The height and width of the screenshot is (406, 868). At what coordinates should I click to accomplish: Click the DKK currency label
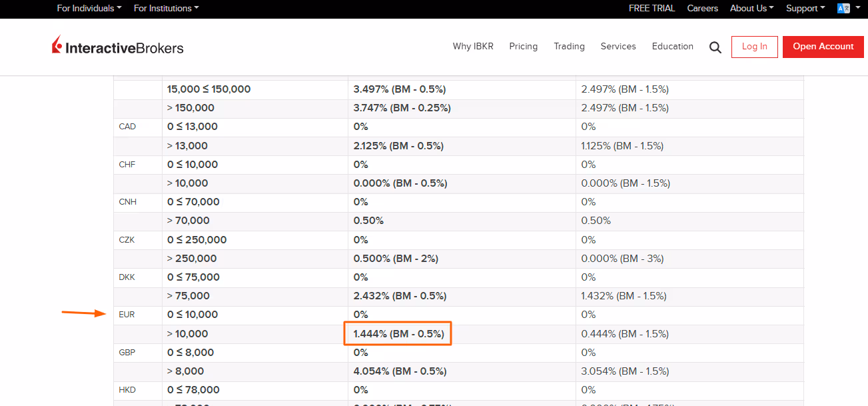tap(127, 277)
